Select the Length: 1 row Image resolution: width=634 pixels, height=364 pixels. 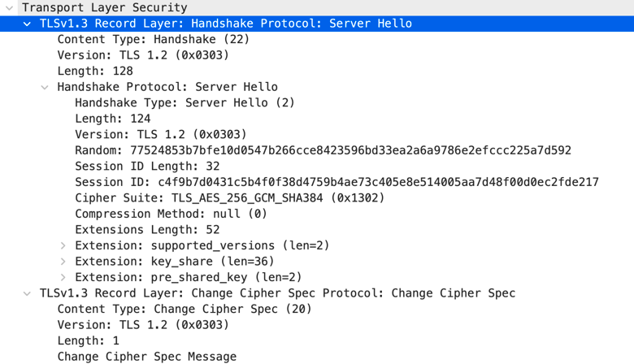[x=317, y=340]
